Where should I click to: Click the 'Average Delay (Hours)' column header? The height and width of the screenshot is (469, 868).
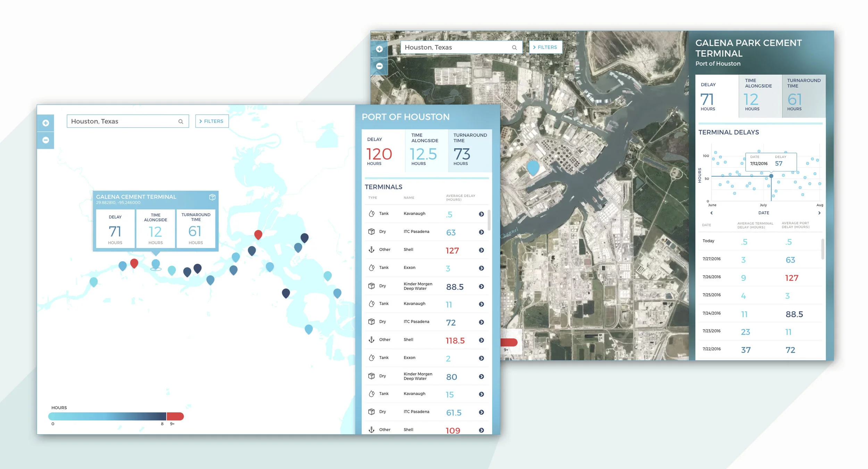pos(460,198)
